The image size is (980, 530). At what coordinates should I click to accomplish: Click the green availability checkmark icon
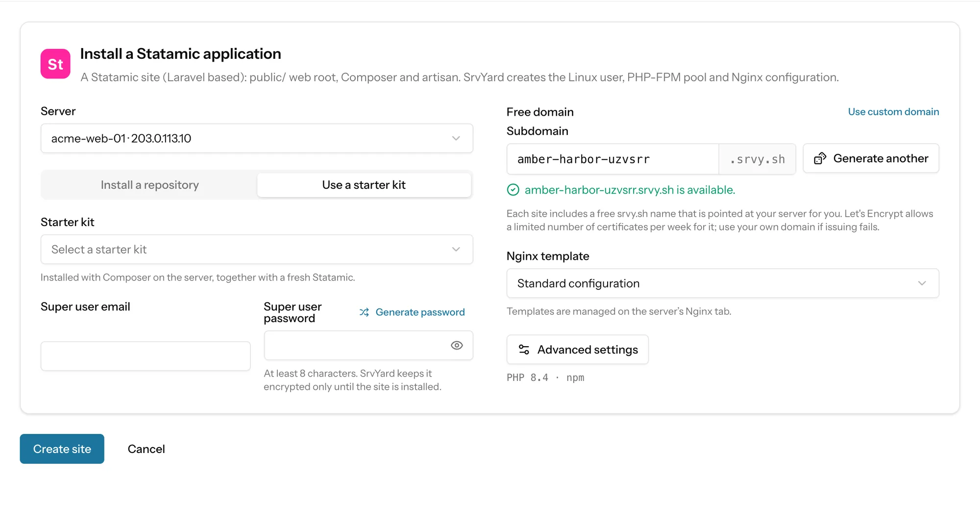click(513, 190)
